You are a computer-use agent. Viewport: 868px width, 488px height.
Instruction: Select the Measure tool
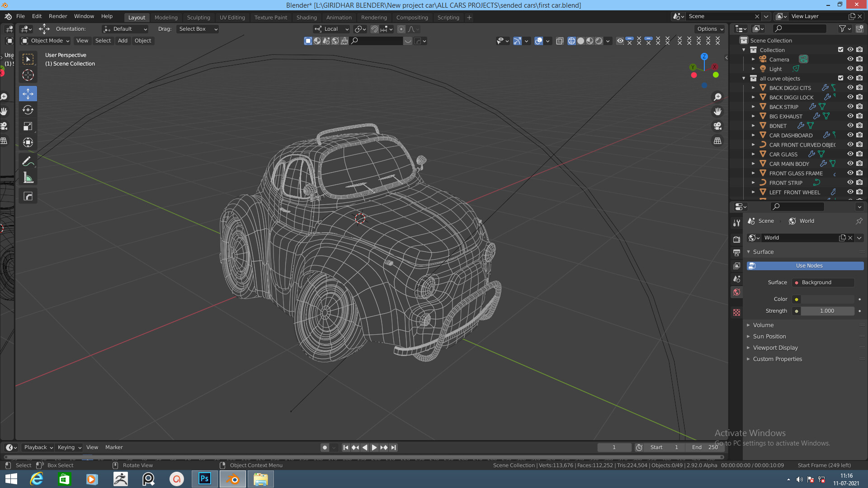click(28, 177)
